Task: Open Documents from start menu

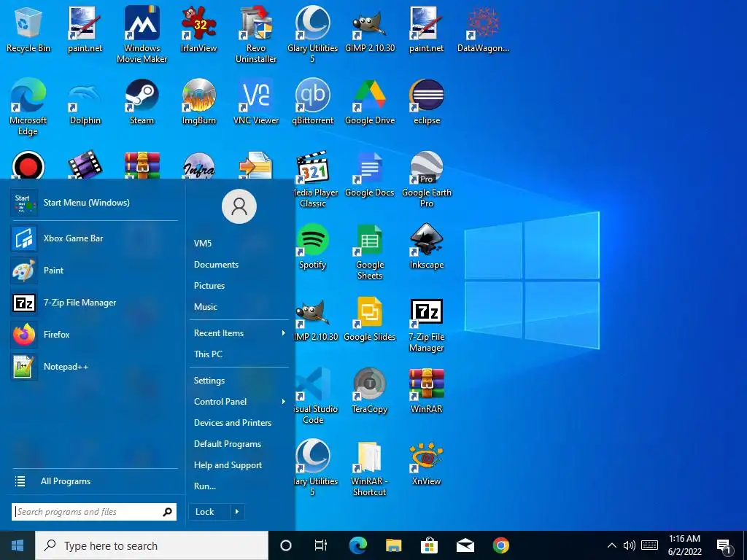Action: pyautogui.click(x=216, y=264)
